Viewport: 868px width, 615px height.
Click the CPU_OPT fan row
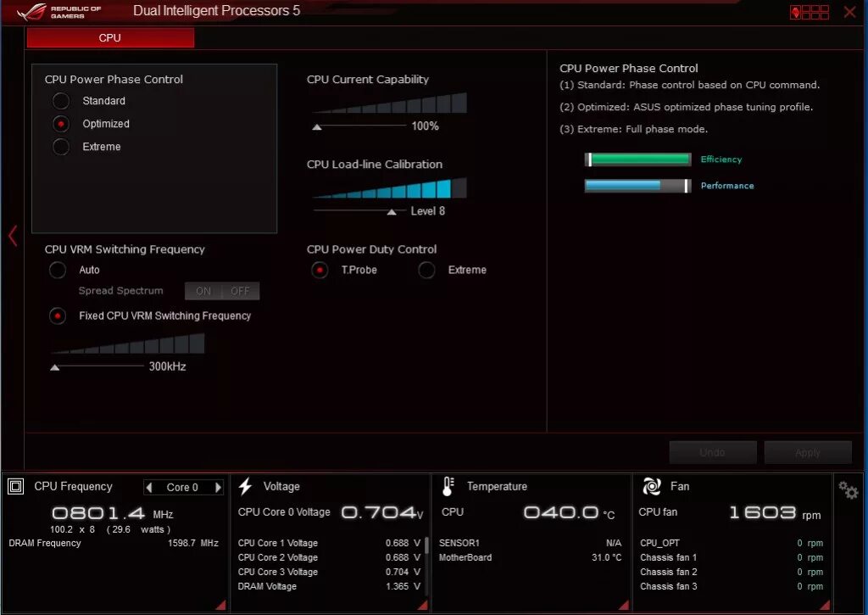pos(732,543)
